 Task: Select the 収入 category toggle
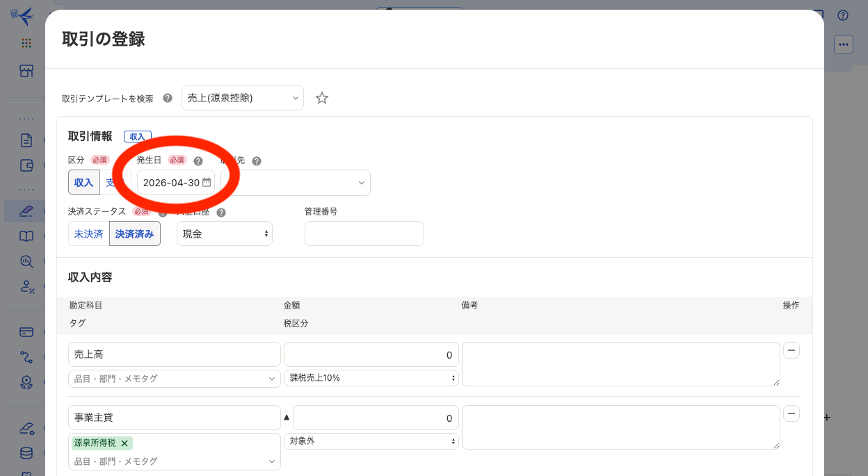[x=83, y=182]
